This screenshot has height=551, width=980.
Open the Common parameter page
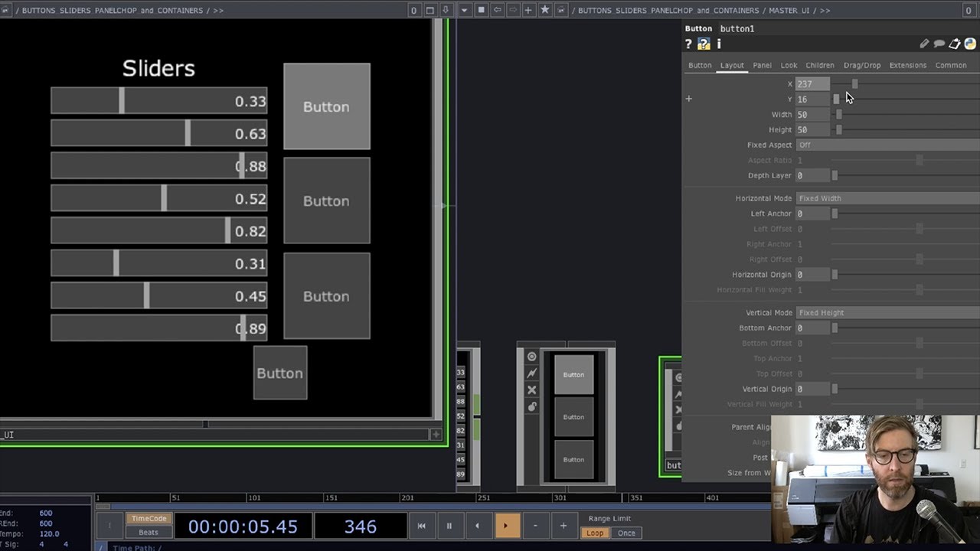pos(951,65)
